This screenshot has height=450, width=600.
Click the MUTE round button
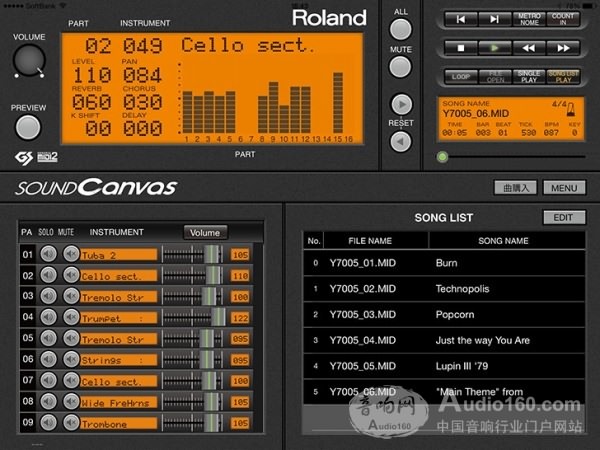pos(400,67)
